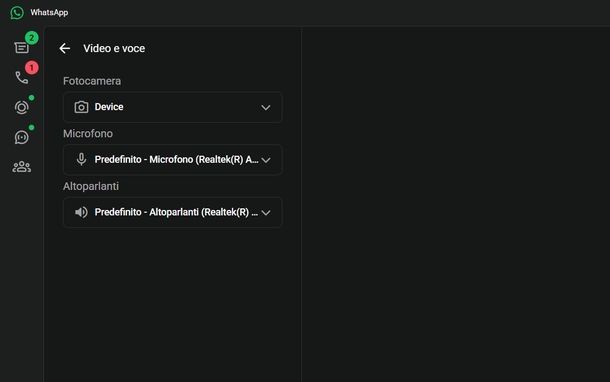Click the red missed calls badge 1
The width and height of the screenshot is (610, 382).
[x=32, y=68]
